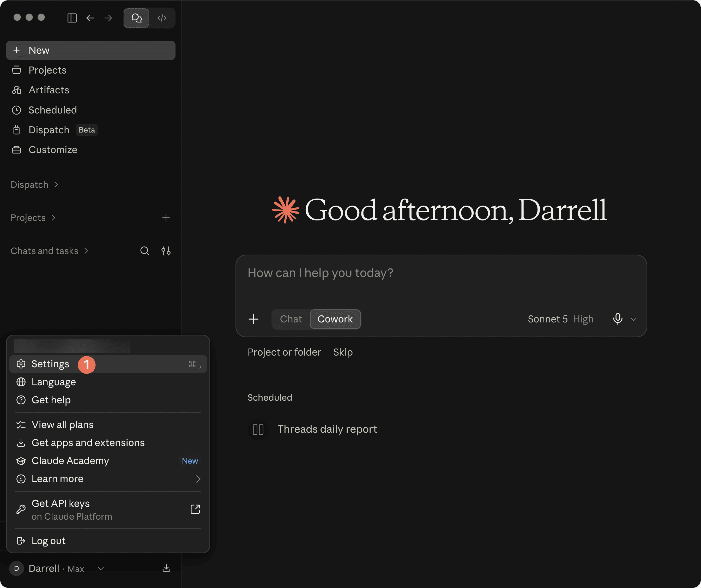This screenshot has width=701, height=588.
Task: Click the external link icon for API keys
Action: tap(195, 509)
